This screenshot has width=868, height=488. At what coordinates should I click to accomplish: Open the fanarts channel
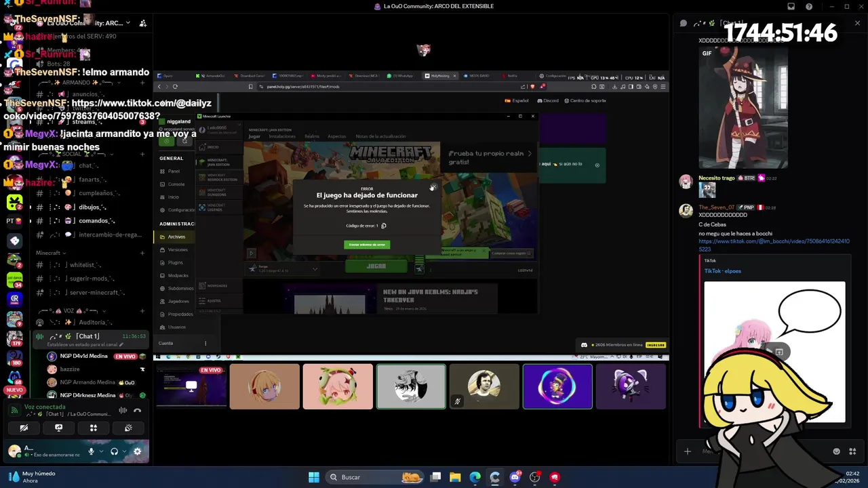coord(92,180)
